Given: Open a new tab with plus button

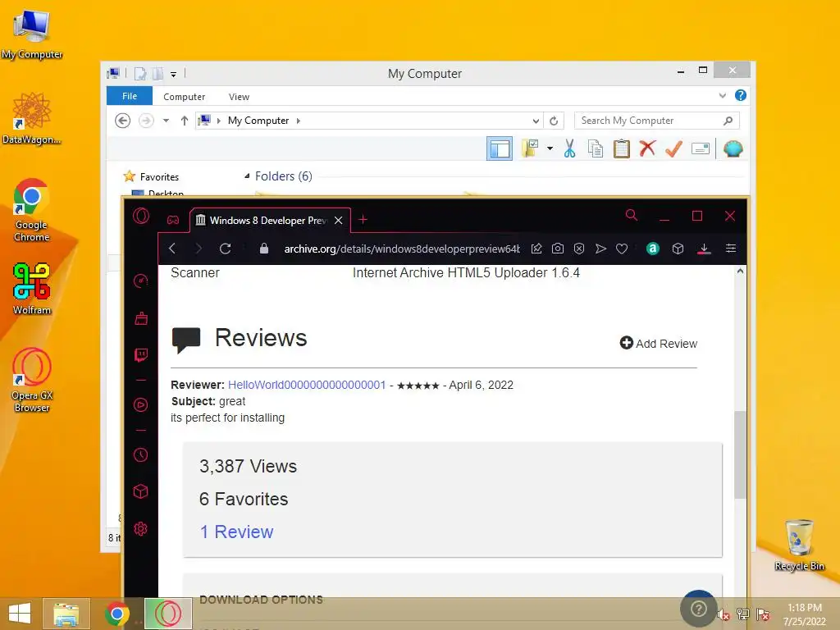Looking at the screenshot, I should (363, 219).
